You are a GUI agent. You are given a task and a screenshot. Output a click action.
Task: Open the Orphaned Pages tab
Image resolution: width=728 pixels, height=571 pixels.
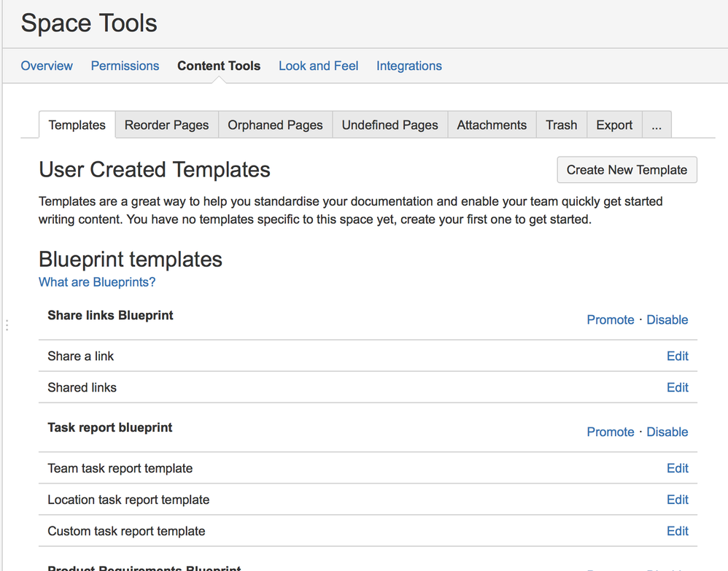point(275,125)
